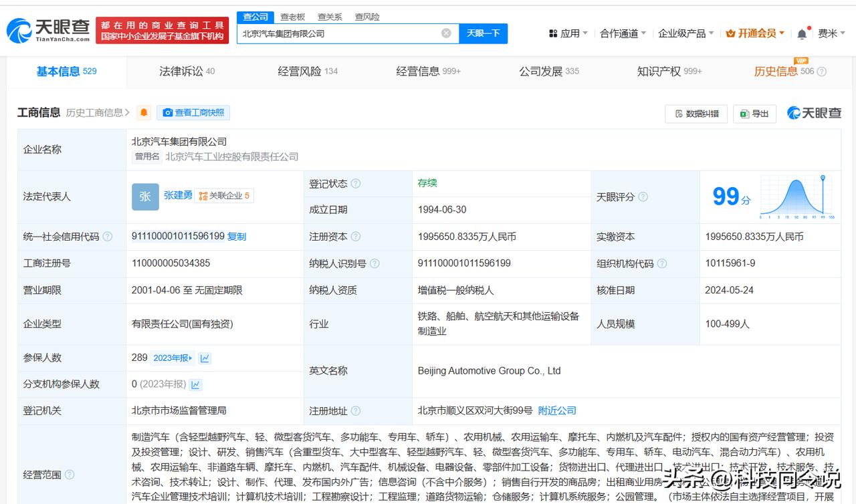
Task: Open help icon next to 注册资本
Action: (356, 237)
